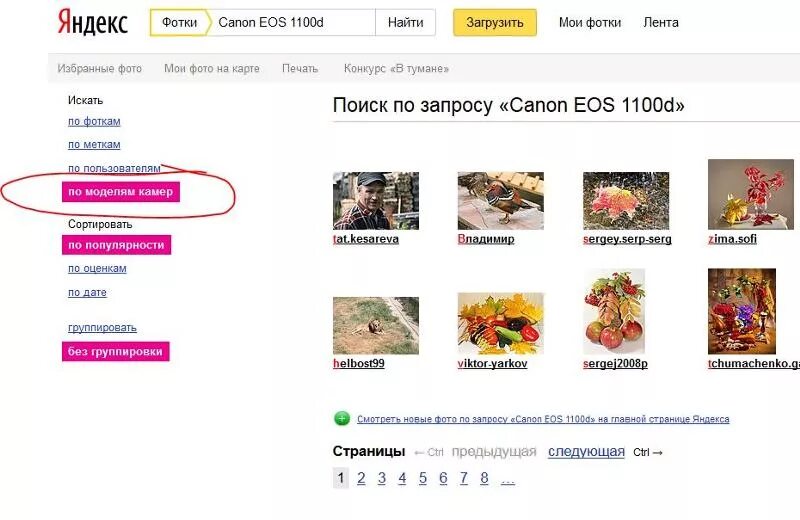Click Смотреть новые фото по запросу link
This screenshot has height=520, width=800.
tap(543, 419)
